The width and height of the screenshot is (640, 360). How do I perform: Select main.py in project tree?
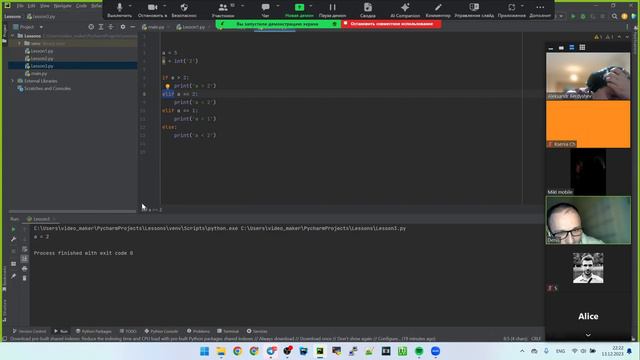pyautogui.click(x=39, y=73)
